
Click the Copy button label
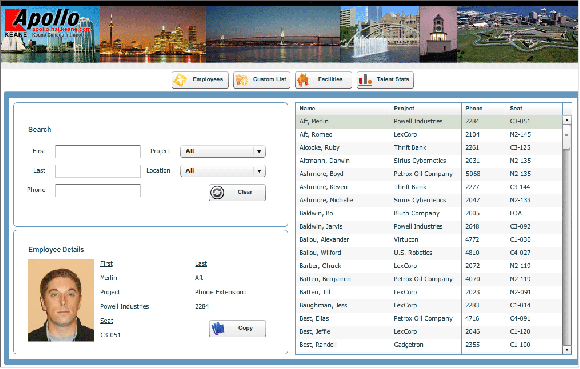pyautogui.click(x=245, y=328)
